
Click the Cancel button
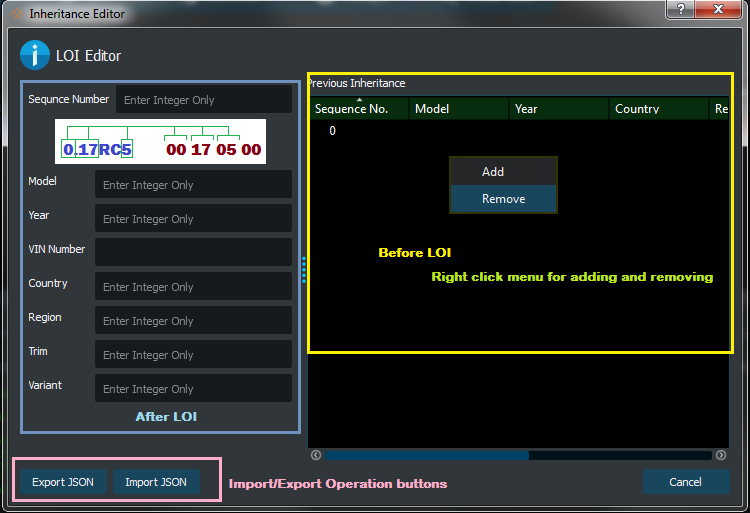(685, 481)
